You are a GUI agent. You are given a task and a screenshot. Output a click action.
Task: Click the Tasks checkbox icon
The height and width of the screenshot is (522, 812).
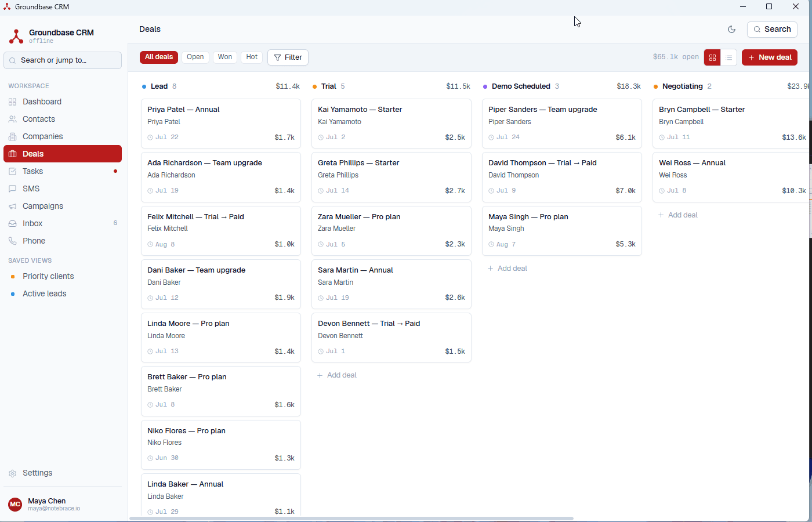(x=13, y=171)
